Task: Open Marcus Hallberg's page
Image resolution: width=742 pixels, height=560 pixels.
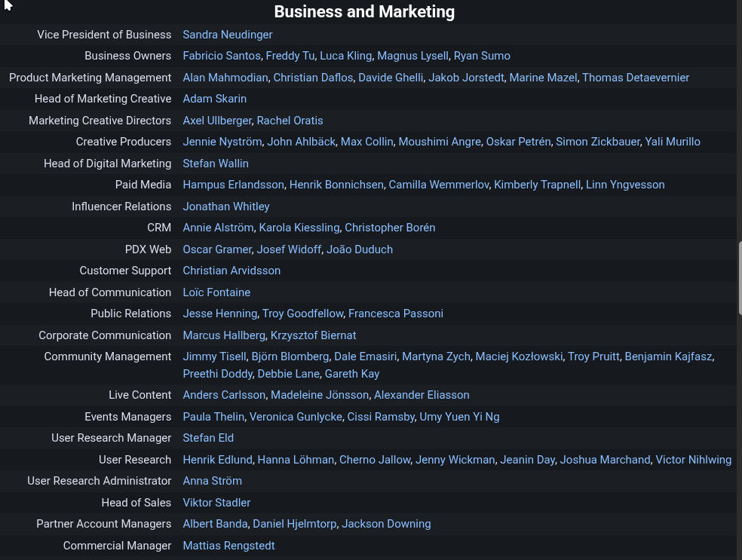Action: pos(224,336)
